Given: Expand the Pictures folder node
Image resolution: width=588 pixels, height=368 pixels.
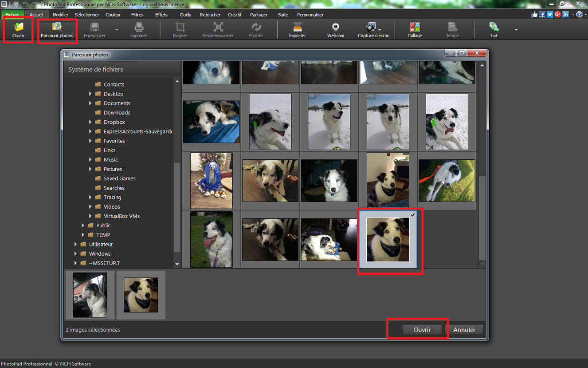Looking at the screenshot, I should [90, 169].
